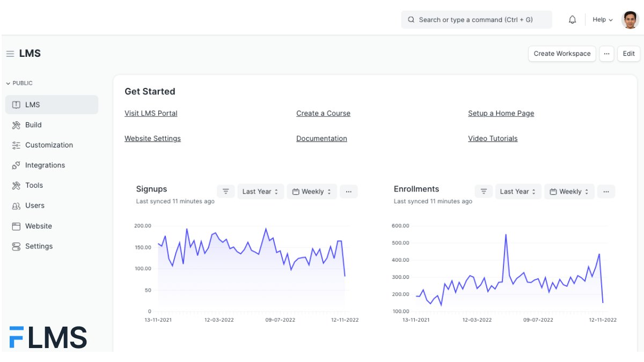The image size is (644, 362).
Task: Follow the Visit LMS Portal link
Action: pyautogui.click(x=151, y=113)
